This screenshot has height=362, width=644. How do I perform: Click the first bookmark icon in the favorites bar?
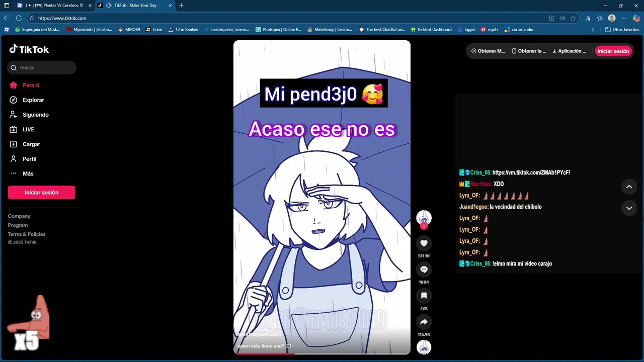[x=7, y=30]
